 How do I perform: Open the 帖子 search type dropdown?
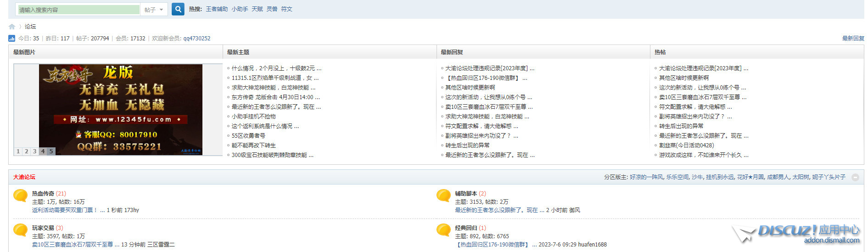click(x=154, y=10)
